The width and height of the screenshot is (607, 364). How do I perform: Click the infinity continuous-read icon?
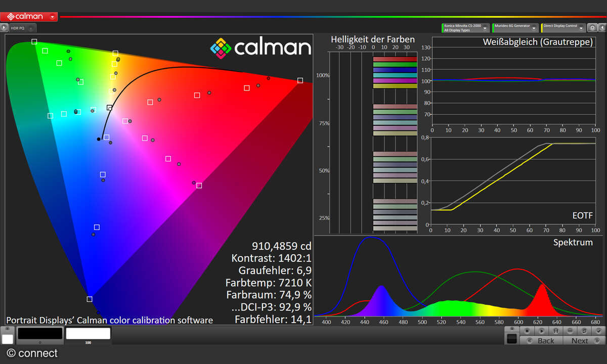(x=570, y=331)
